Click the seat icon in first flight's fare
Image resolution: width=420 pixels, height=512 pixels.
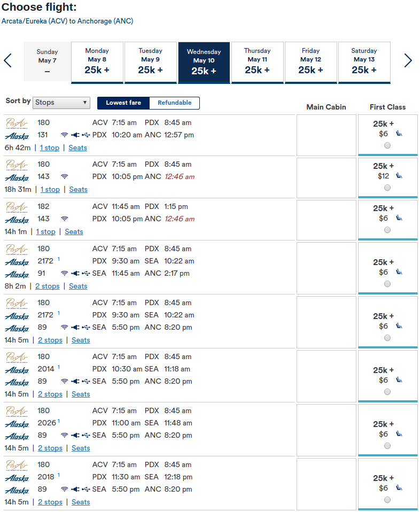tap(399, 134)
